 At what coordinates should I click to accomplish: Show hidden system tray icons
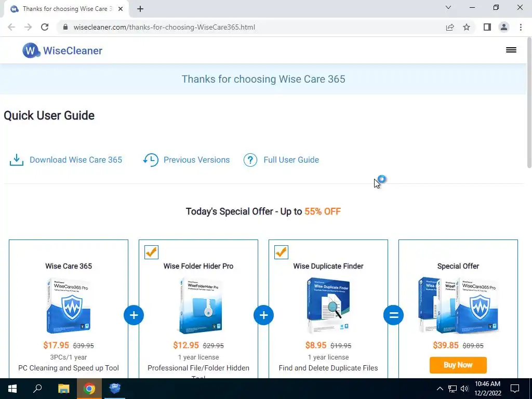pos(440,389)
